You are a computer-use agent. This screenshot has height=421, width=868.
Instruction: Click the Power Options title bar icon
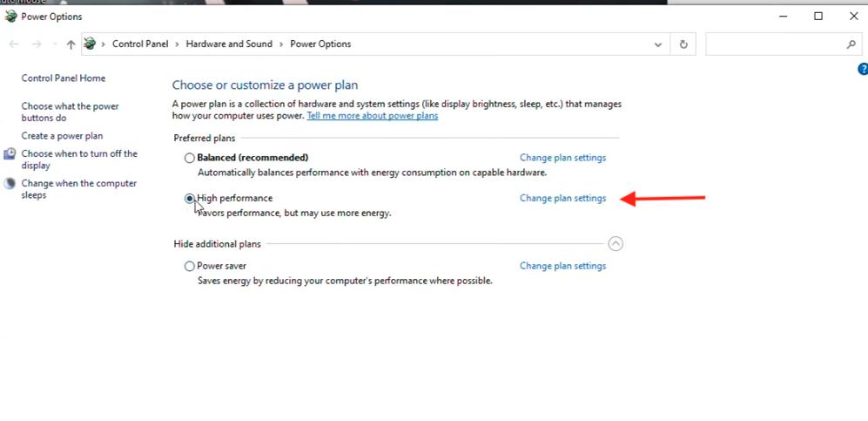pos(10,17)
